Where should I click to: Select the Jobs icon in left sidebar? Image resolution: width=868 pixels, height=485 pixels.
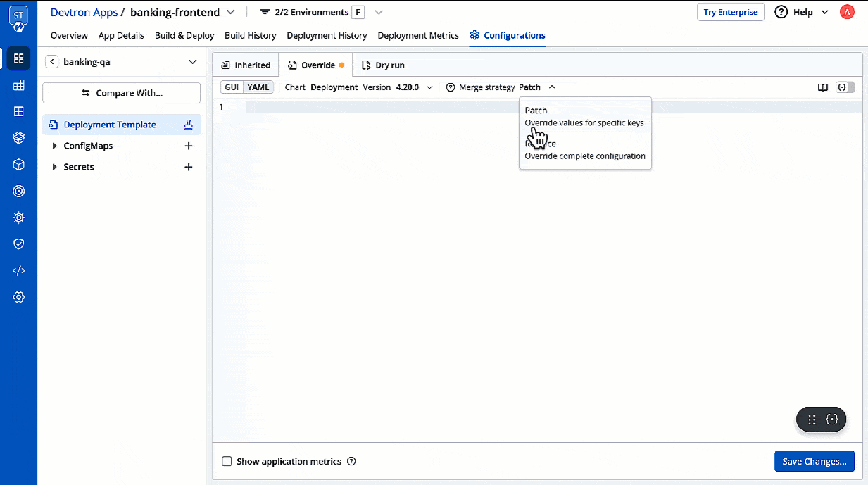coord(18,85)
